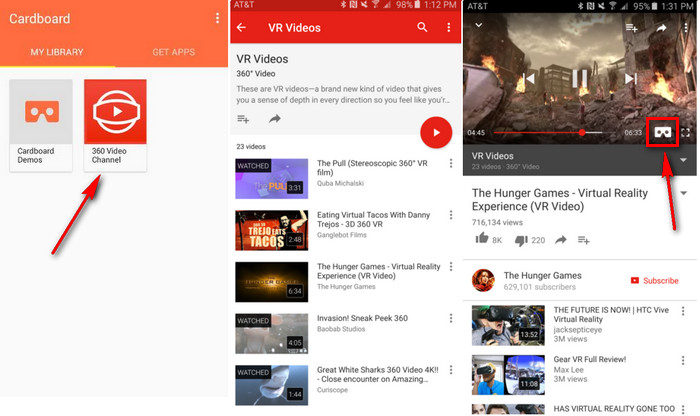The image size is (700, 416).
Task: Switch to the GET APPS tab
Action: point(173,52)
